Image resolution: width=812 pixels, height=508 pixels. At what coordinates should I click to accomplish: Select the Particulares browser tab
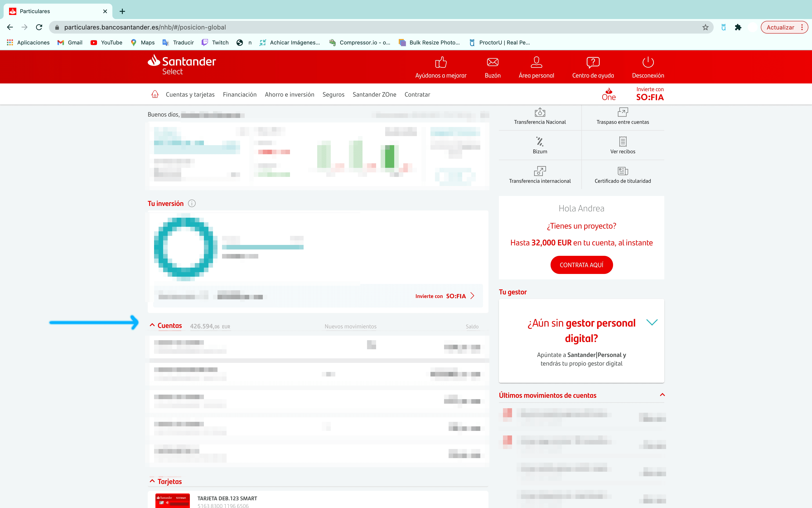pos(58,11)
